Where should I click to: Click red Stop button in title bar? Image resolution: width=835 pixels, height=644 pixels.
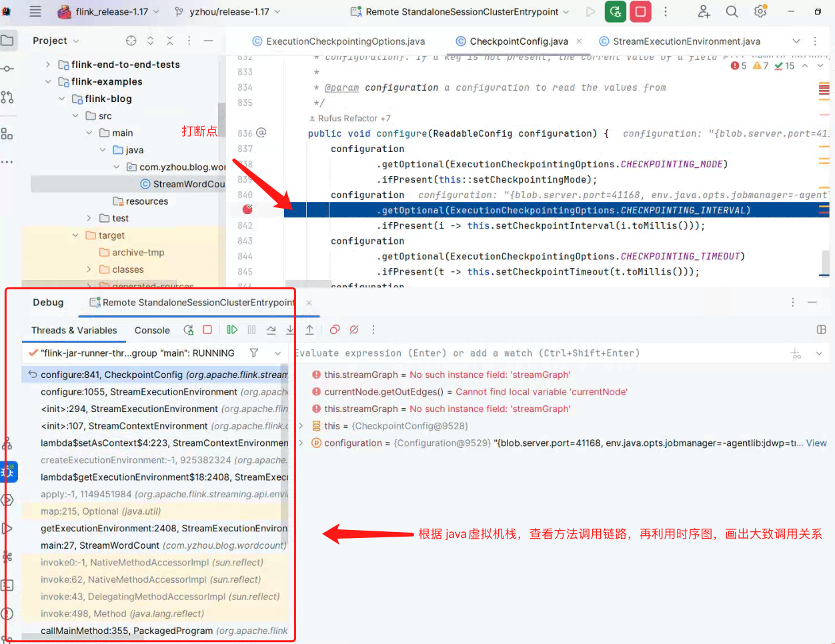[x=640, y=11]
